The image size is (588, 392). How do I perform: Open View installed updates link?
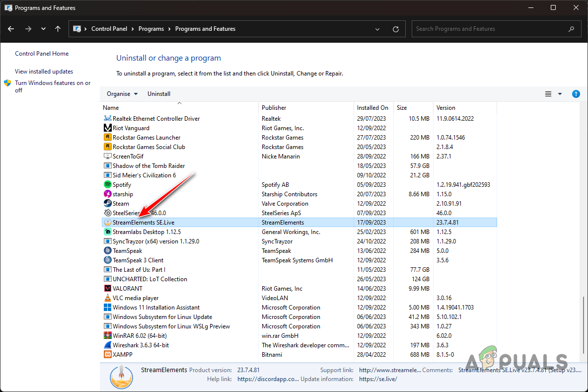coord(44,71)
